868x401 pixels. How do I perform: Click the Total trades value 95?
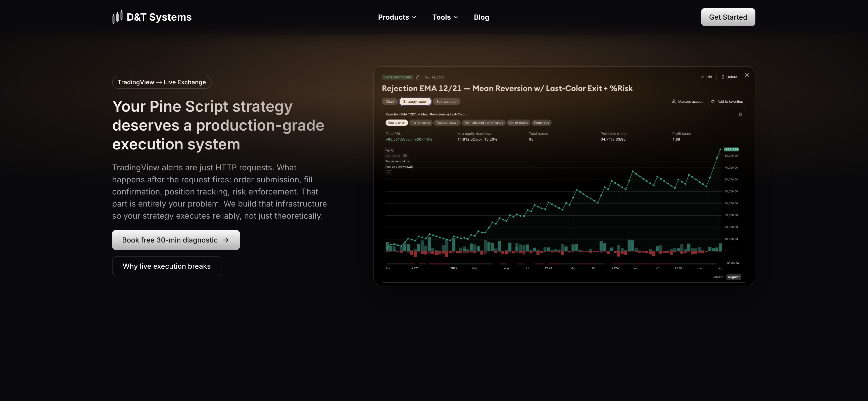click(532, 140)
